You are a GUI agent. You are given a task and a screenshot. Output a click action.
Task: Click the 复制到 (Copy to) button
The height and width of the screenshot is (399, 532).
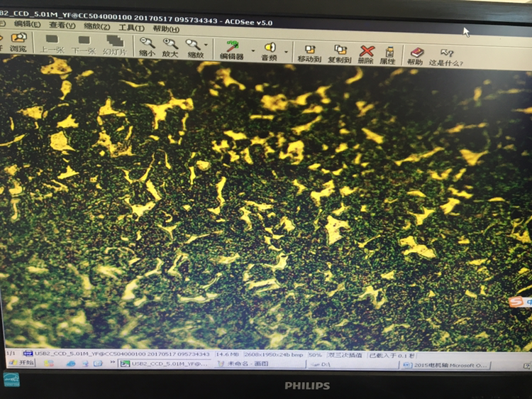(x=339, y=55)
